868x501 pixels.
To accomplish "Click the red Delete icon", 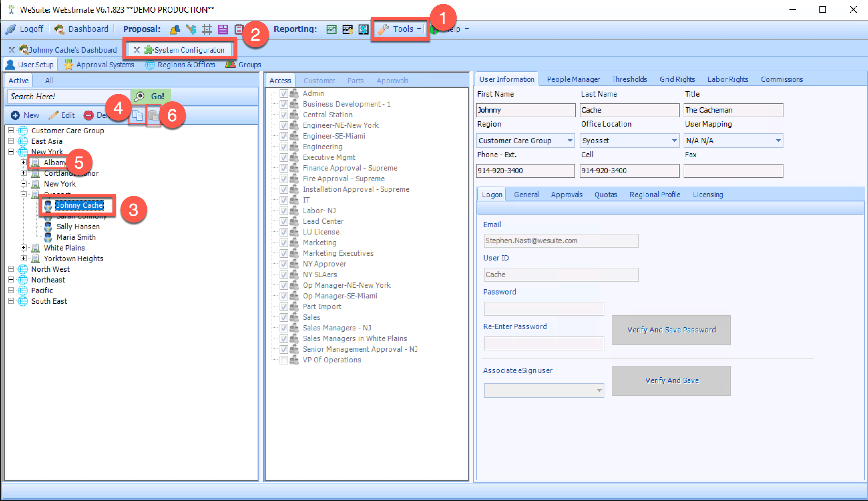I will pos(89,115).
